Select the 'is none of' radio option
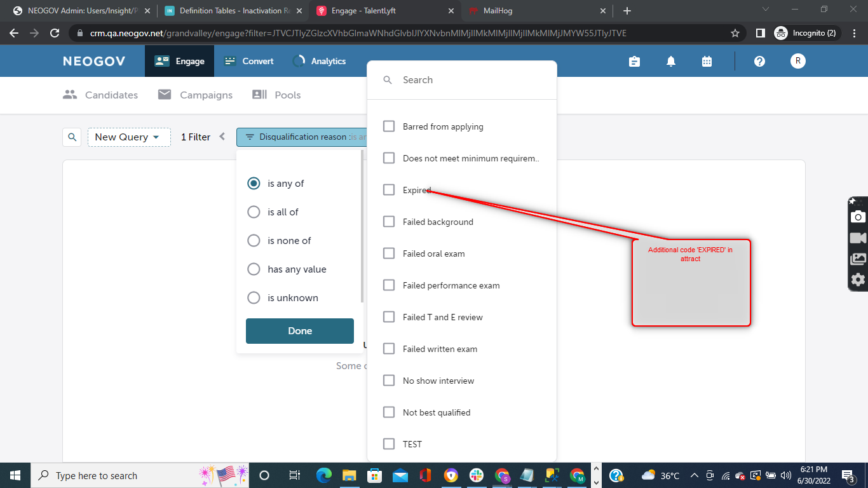The width and height of the screenshot is (868, 488). (254, 241)
